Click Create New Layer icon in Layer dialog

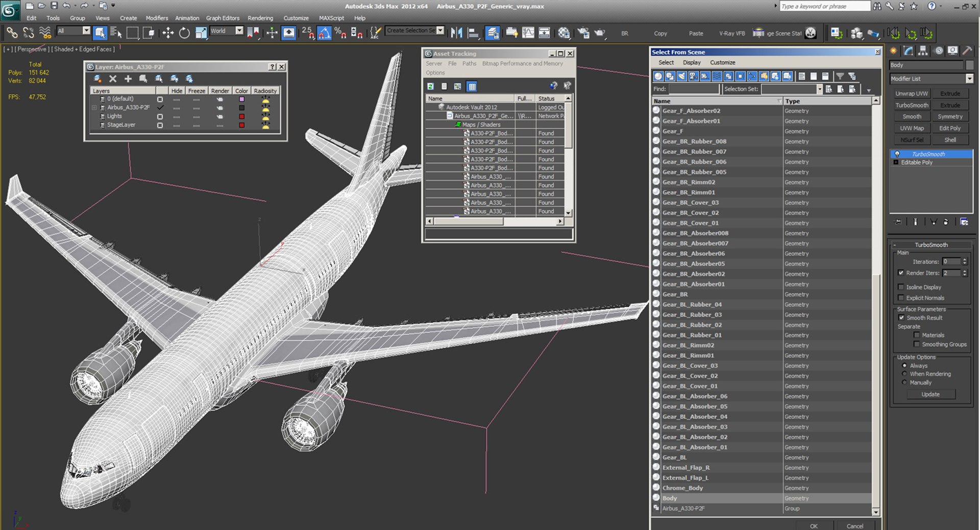click(x=97, y=79)
